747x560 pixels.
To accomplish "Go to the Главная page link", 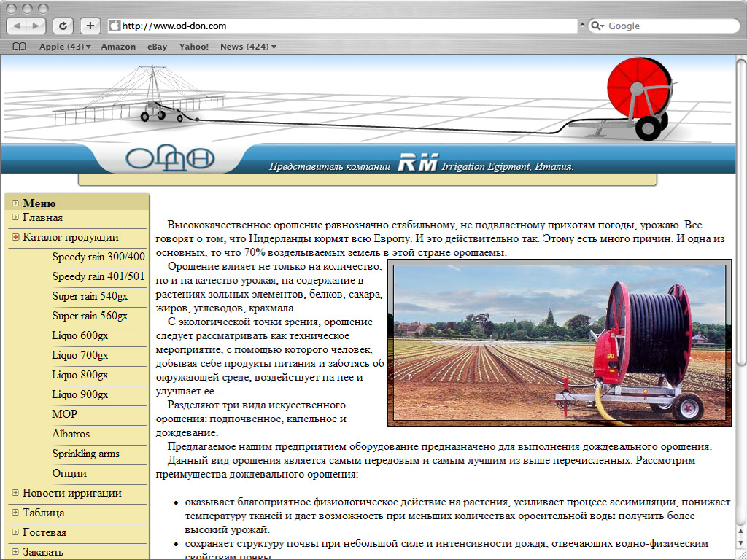I will pyautogui.click(x=42, y=217).
